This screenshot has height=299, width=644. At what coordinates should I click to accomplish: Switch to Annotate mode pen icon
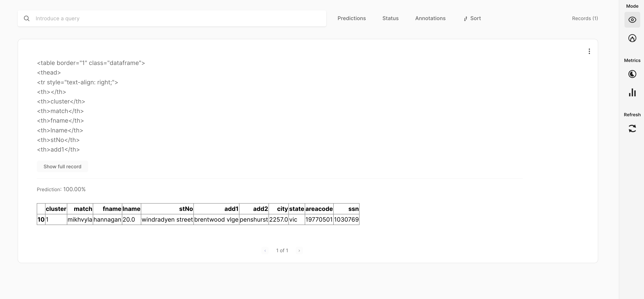tap(632, 38)
